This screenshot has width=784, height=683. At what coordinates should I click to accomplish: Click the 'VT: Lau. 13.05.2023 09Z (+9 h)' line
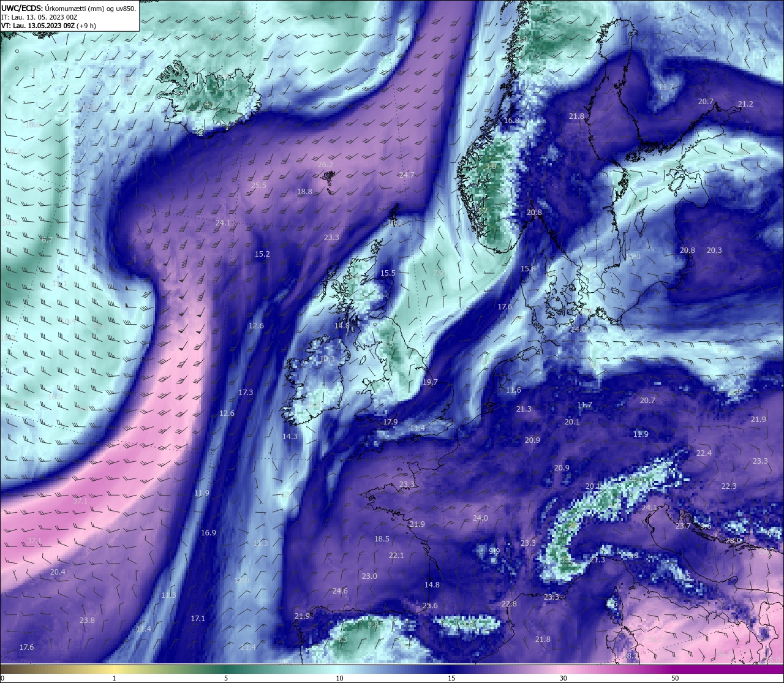tap(48, 26)
